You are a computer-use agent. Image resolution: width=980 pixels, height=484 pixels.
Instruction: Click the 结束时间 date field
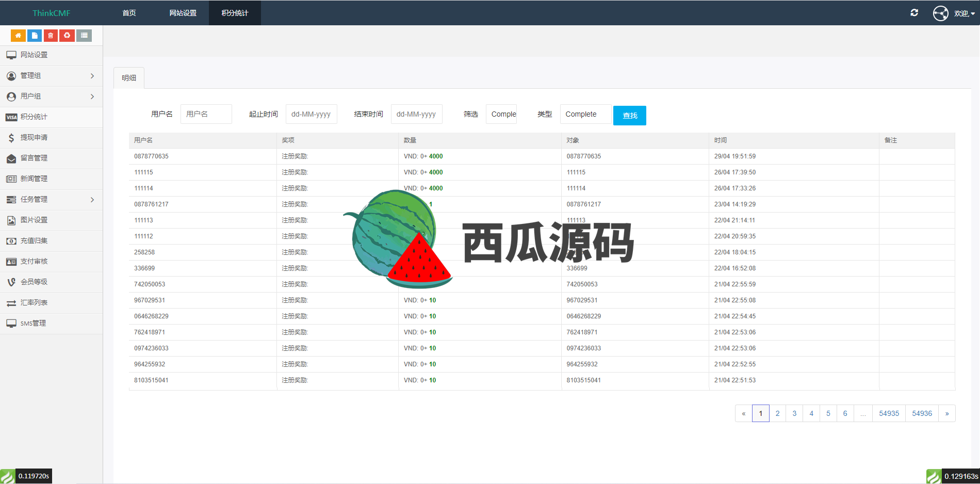tap(417, 114)
